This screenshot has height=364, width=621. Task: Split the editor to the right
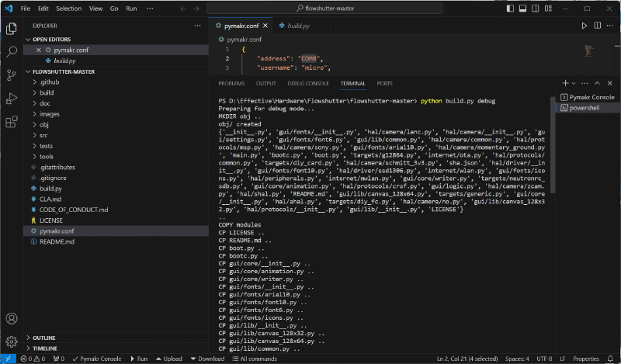598,26
